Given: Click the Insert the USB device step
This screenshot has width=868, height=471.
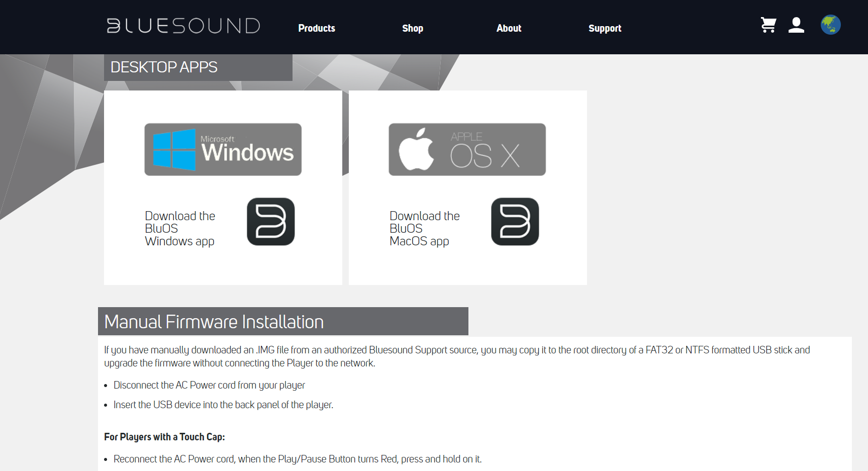Looking at the screenshot, I should (x=223, y=405).
